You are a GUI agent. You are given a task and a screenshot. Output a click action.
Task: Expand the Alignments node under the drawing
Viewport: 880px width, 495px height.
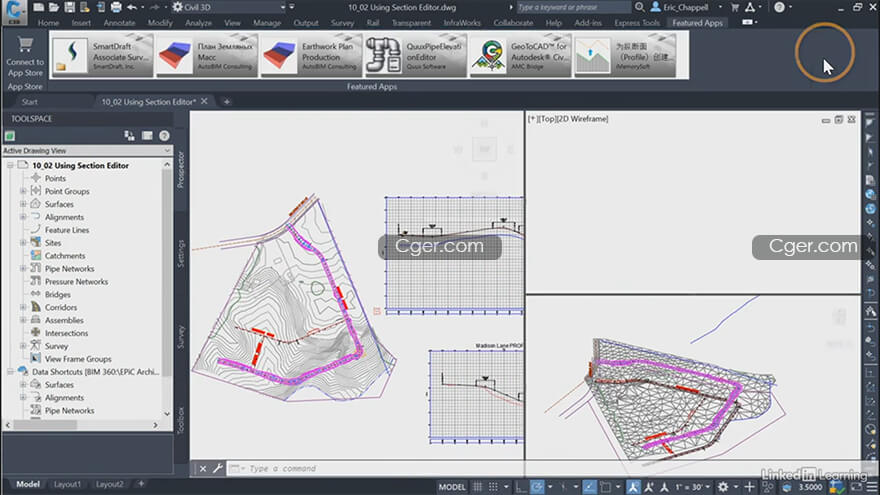(23, 217)
